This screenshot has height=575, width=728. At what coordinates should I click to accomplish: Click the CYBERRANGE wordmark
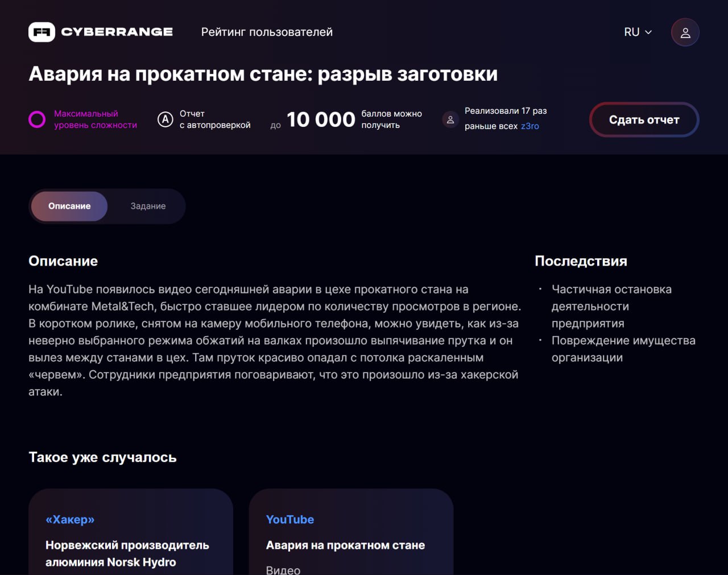(117, 32)
